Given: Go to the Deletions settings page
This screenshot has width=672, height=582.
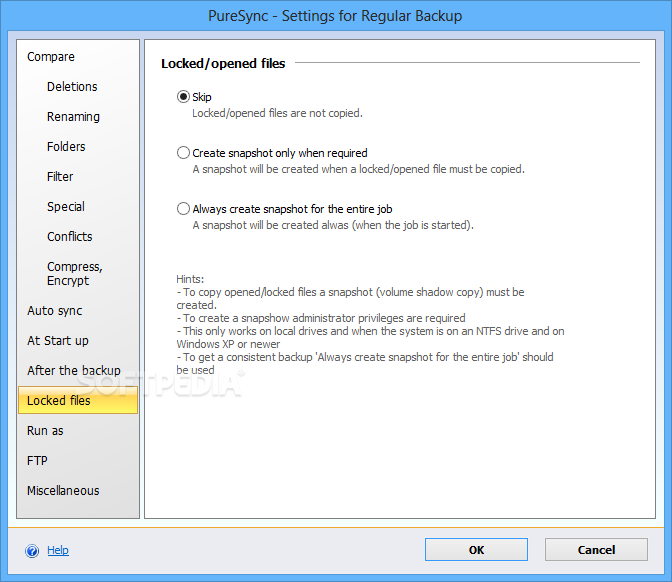Looking at the screenshot, I should point(72,87).
